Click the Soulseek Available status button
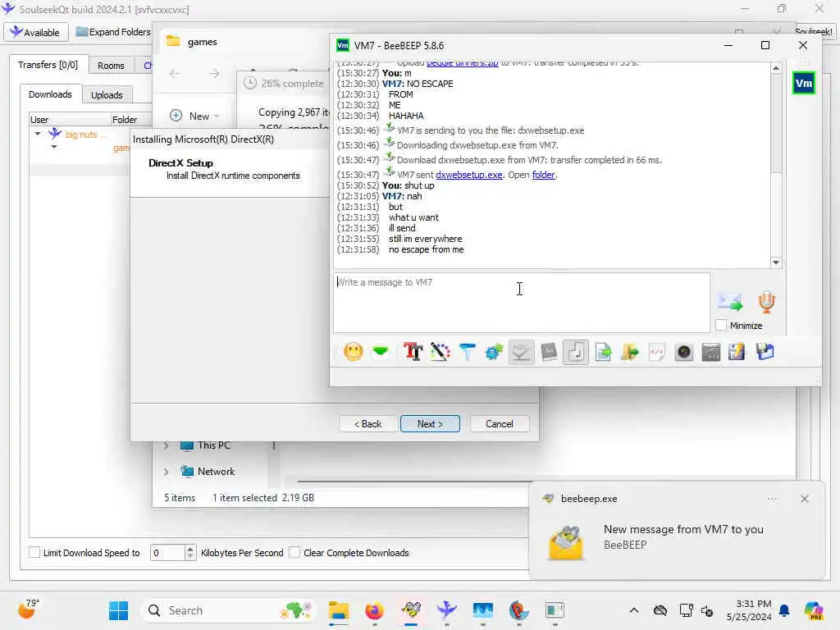Image resolution: width=840 pixels, height=630 pixels. [36, 32]
